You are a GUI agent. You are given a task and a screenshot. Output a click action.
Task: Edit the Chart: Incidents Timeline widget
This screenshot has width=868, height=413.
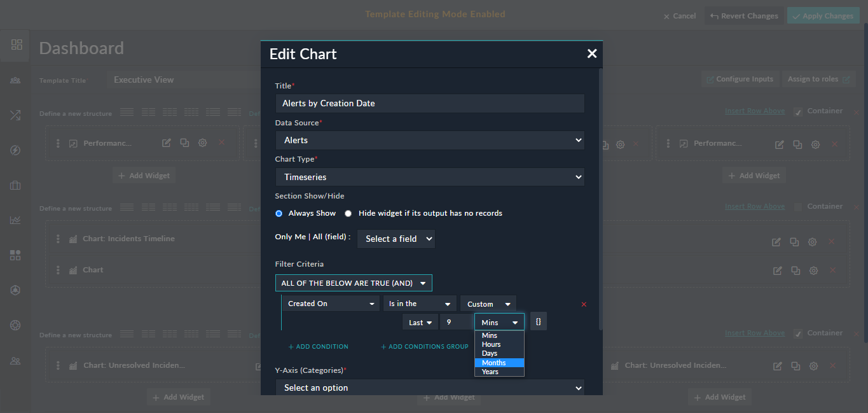pyautogui.click(x=776, y=242)
